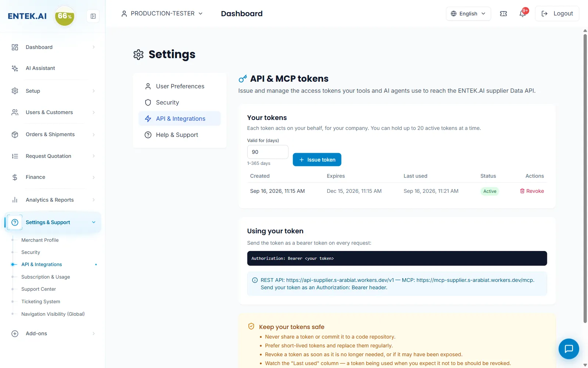588x368 pixels.
Task: Click the Setup gear icon in sidebar
Action: click(x=15, y=91)
